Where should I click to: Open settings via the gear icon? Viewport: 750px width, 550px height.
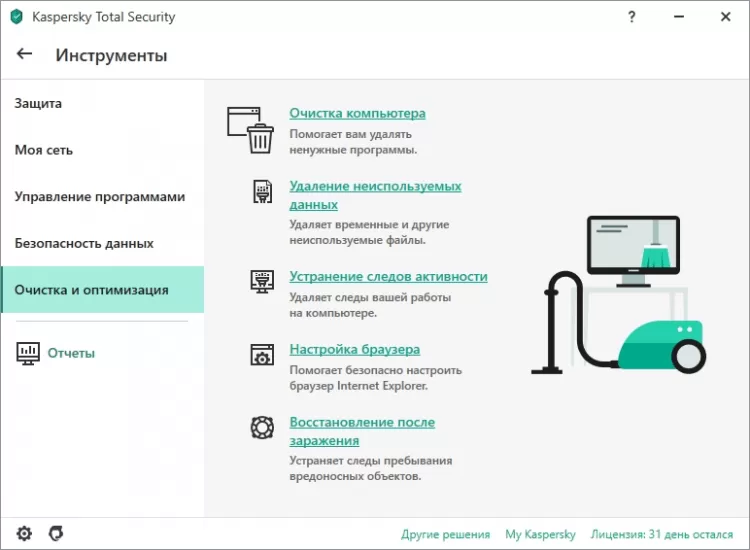click(x=24, y=533)
